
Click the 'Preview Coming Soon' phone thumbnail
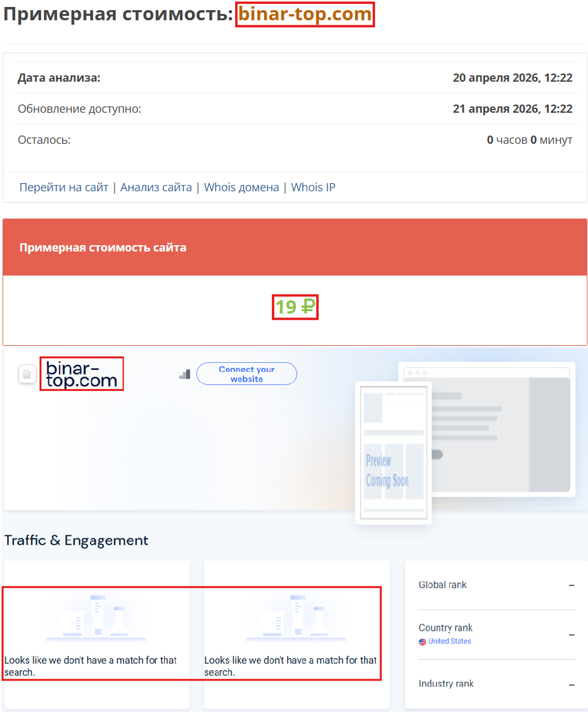click(x=393, y=453)
